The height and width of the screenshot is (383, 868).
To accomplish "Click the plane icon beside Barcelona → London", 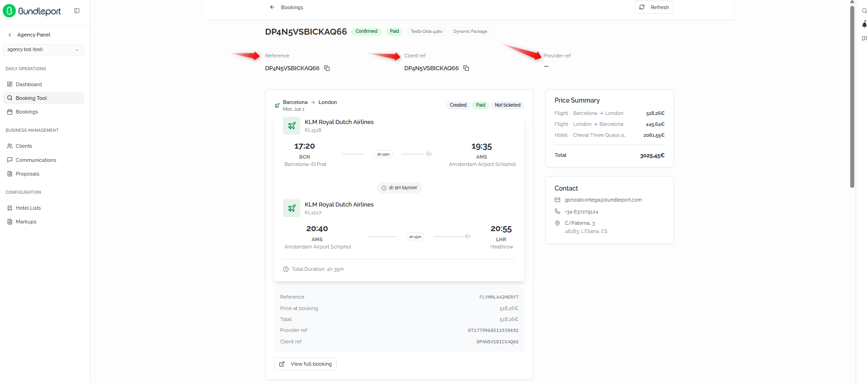I will click(x=277, y=105).
